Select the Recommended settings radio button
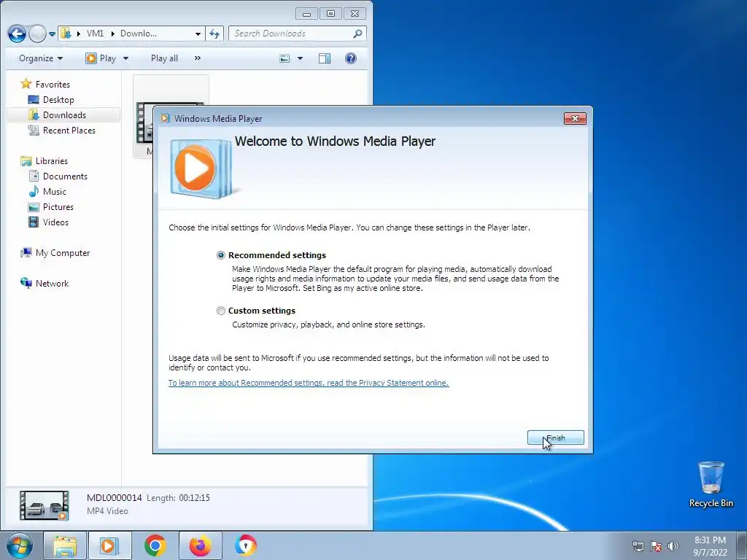 (220, 255)
